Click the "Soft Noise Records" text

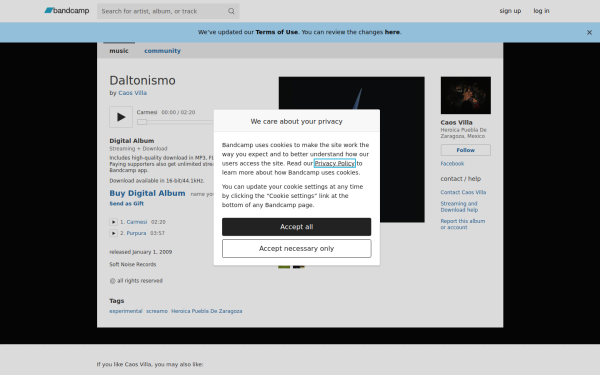tap(133, 264)
